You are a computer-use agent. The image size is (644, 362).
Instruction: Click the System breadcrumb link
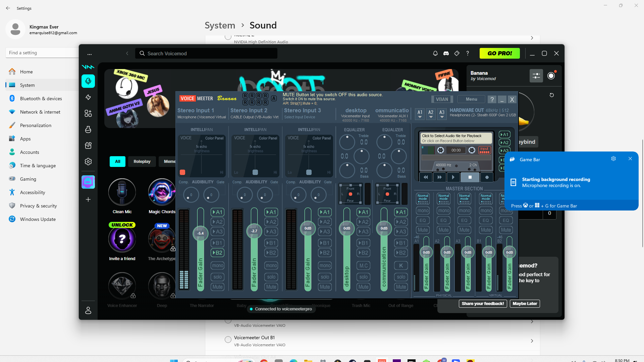point(220,25)
